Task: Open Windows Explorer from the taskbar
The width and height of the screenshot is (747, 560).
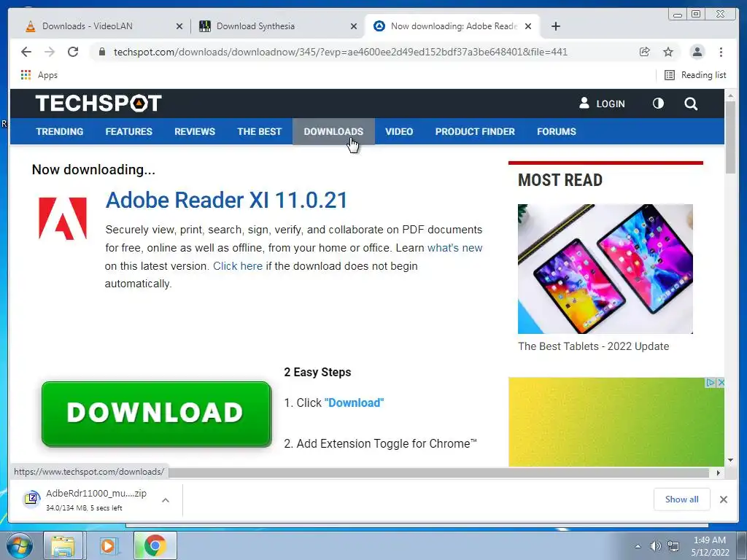Action: 63,545
